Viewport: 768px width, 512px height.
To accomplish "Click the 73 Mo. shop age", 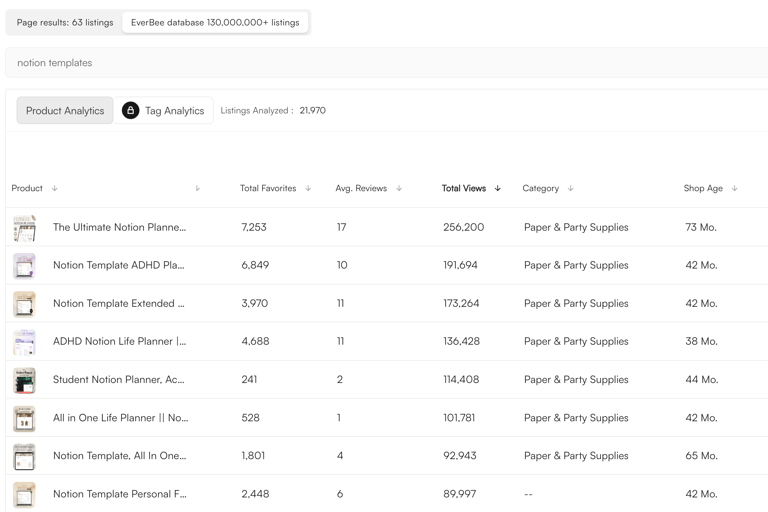I will [701, 227].
